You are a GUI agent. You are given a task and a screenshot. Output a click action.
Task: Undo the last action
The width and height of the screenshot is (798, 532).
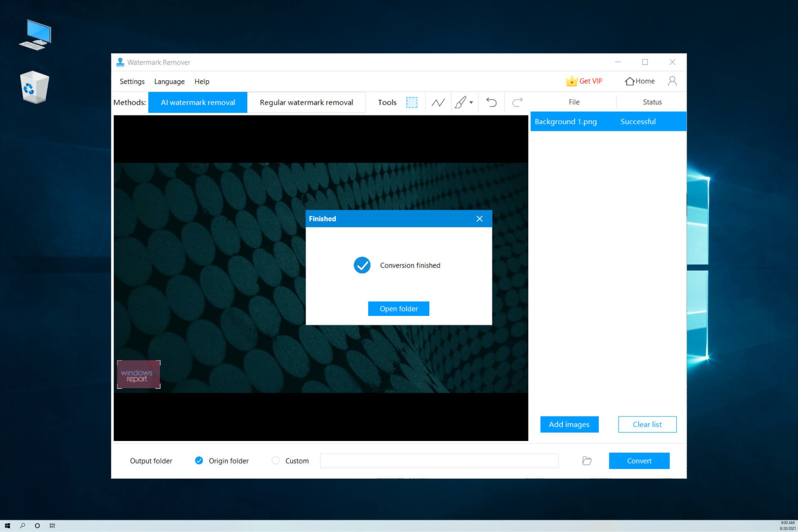[x=491, y=102]
